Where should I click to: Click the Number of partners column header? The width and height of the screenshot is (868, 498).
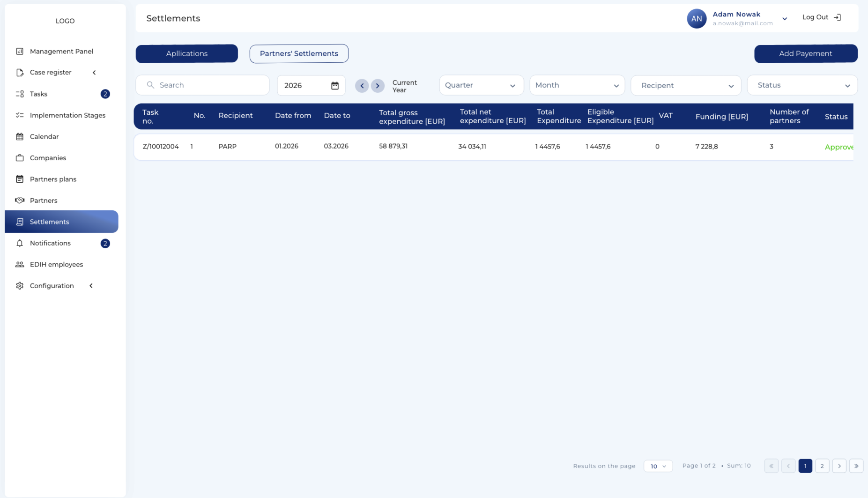click(789, 116)
